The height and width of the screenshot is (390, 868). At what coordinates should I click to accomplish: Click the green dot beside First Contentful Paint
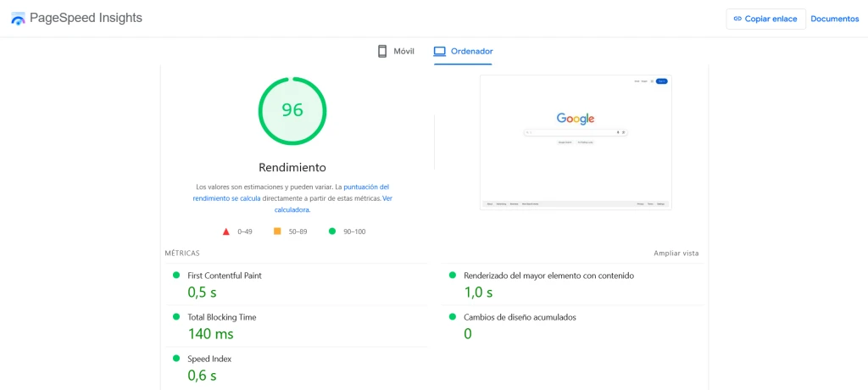tap(176, 275)
